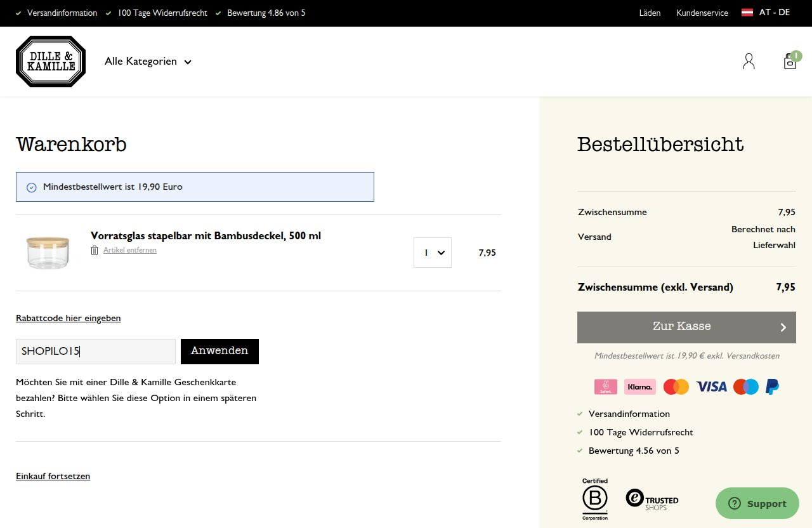Click the Zur Kasse checkout button
Image resolution: width=812 pixels, height=528 pixels.
(x=686, y=327)
